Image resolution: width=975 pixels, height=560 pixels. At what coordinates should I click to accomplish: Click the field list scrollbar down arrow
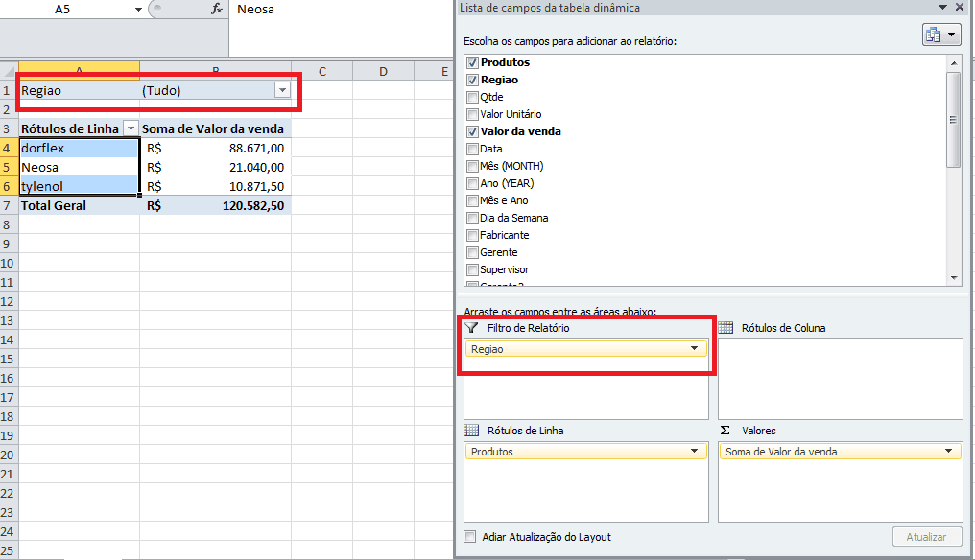[x=954, y=278]
